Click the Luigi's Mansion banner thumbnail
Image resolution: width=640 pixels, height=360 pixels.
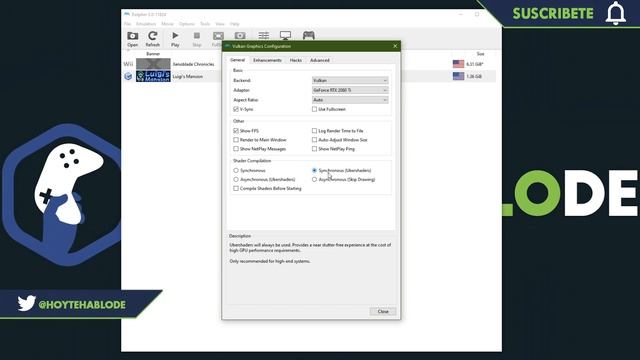pyautogui.click(x=153, y=76)
